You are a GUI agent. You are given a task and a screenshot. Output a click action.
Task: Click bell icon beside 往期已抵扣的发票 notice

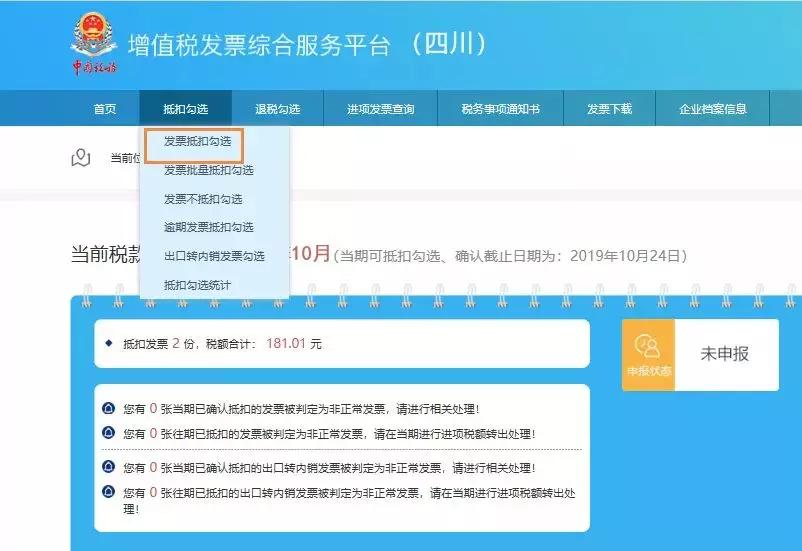[x=108, y=433]
